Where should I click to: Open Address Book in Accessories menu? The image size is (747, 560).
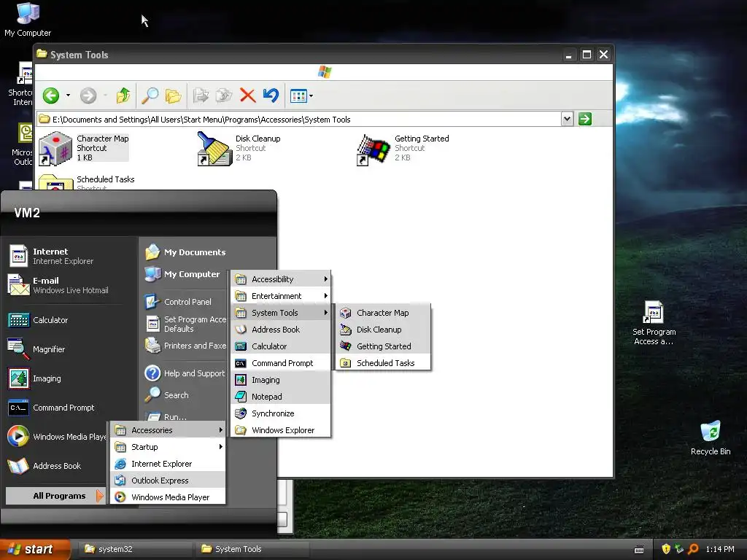tap(281, 329)
